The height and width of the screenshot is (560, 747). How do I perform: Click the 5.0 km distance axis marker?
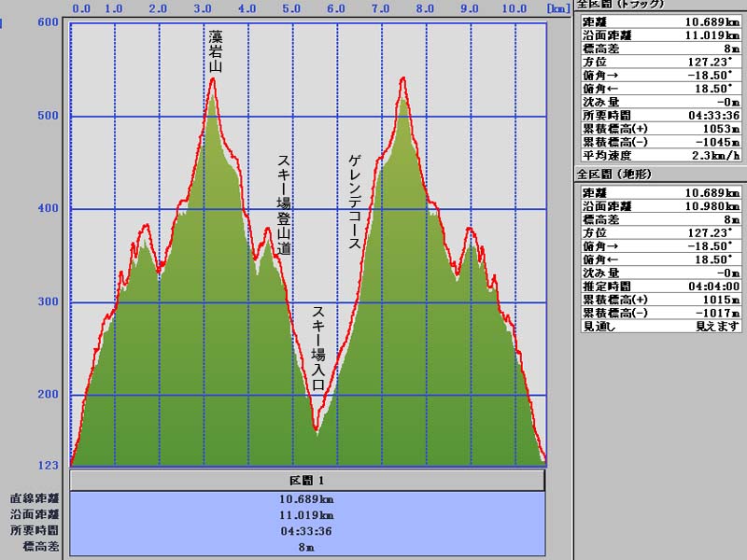[x=291, y=9]
